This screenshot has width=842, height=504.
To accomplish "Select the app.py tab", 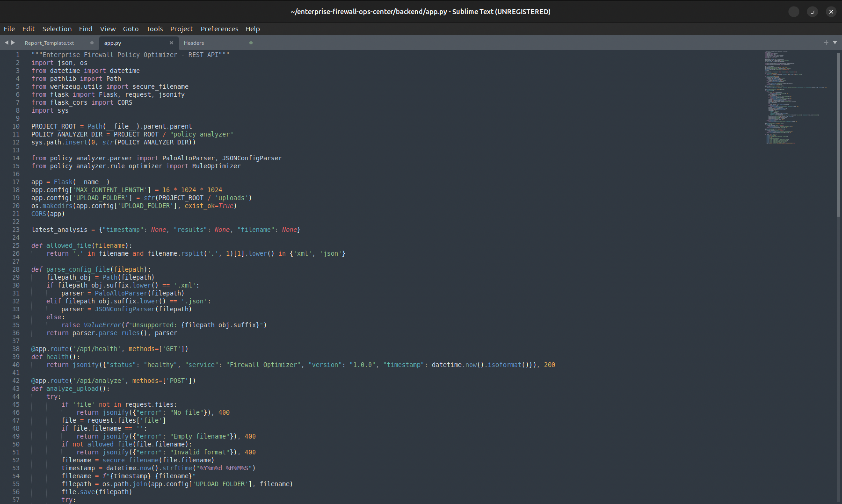I will point(113,43).
